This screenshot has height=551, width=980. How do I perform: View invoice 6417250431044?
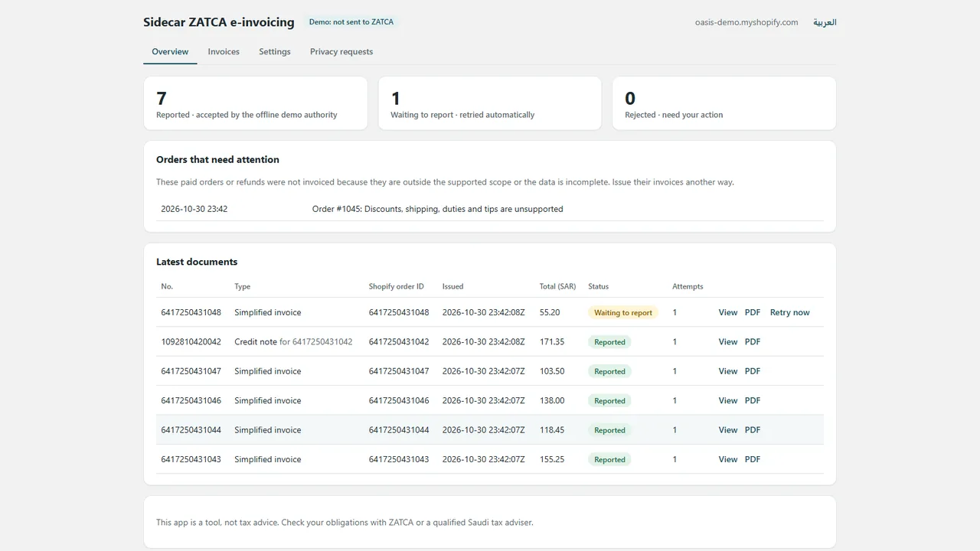[x=728, y=430]
